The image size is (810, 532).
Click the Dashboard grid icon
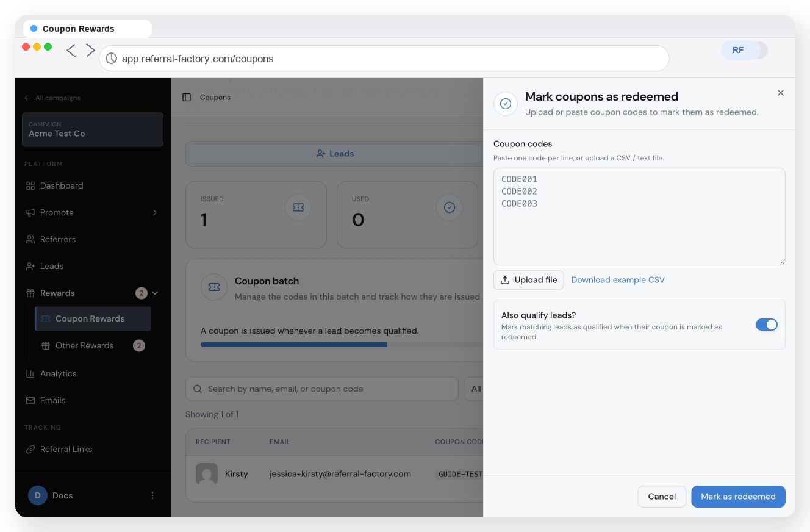click(30, 185)
